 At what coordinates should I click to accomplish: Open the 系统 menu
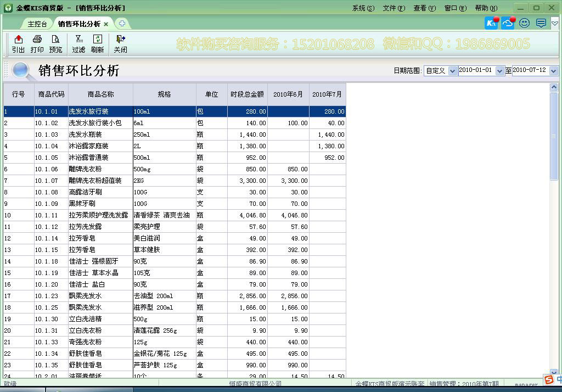point(362,8)
